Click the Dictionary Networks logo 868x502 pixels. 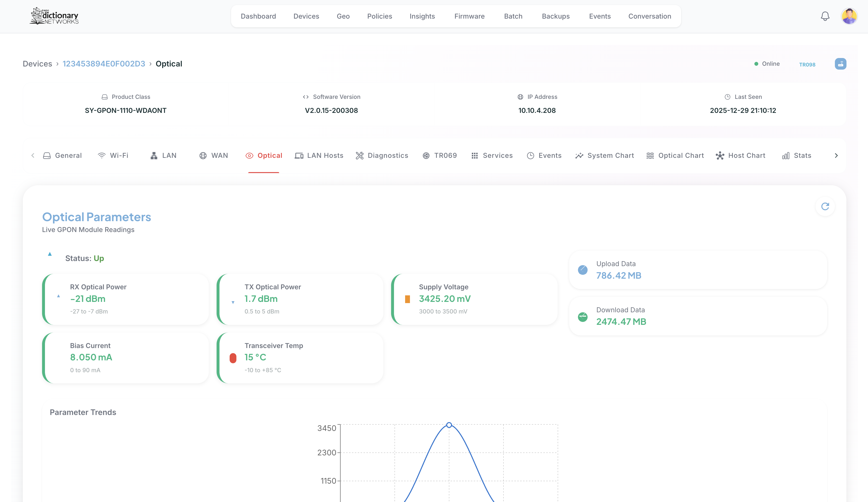pyautogui.click(x=54, y=16)
